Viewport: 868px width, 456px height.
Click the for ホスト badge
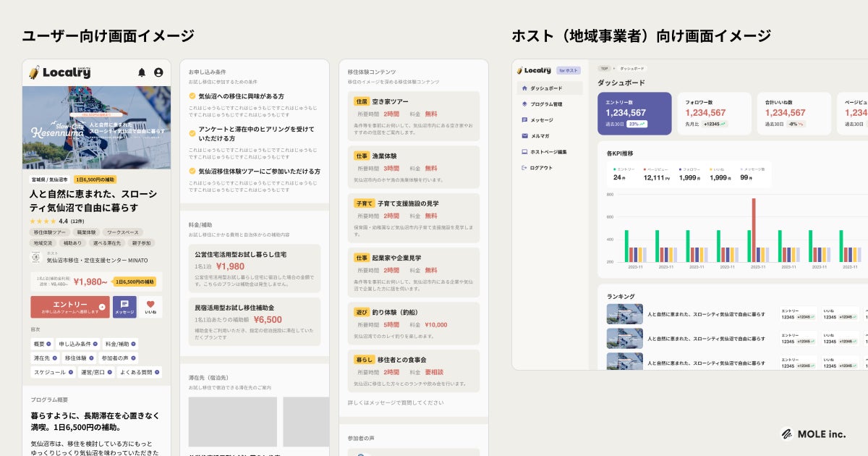pyautogui.click(x=568, y=70)
